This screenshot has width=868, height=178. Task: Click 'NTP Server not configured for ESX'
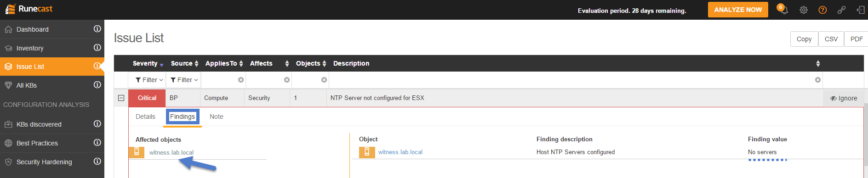point(377,98)
